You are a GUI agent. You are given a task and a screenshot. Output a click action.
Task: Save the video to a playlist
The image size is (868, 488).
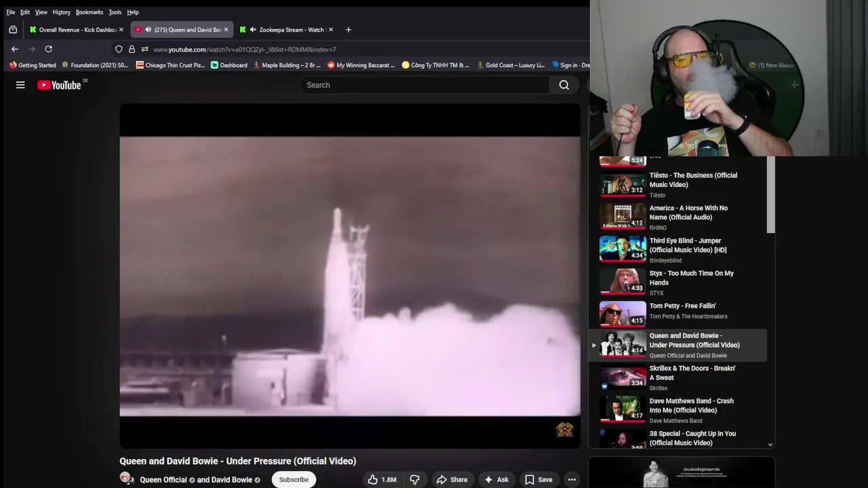tap(538, 479)
